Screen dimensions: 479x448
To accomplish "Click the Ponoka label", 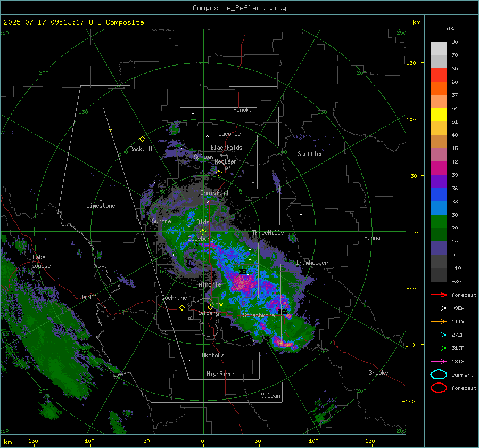I will (x=243, y=110).
